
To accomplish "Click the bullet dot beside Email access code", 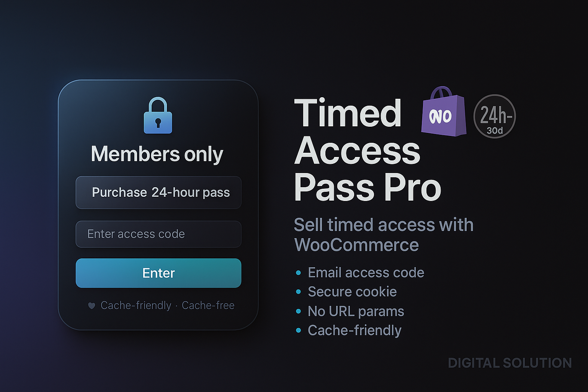I will (x=299, y=273).
